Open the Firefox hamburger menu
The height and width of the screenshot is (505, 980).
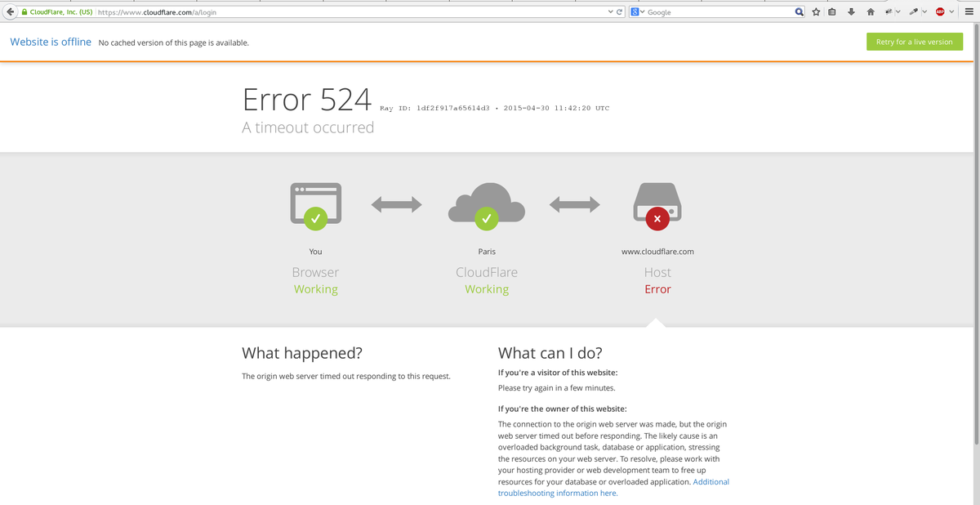click(x=969, y=12)
